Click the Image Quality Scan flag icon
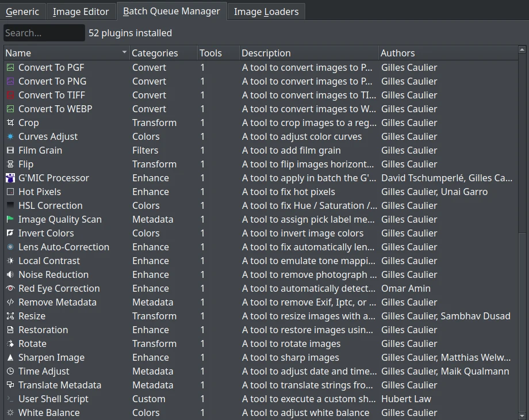Viewport: 529px width, 420px height. (x=10, y=219)
